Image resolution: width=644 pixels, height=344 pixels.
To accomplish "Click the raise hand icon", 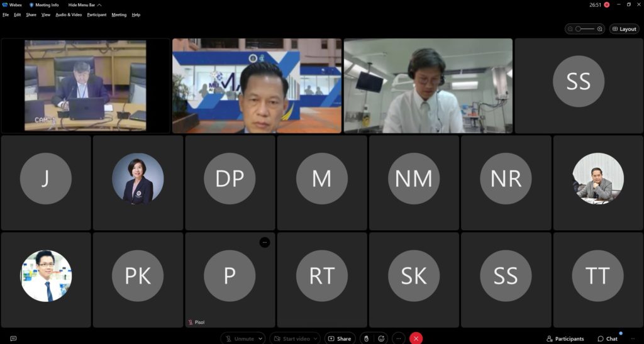I will [366, 338].
